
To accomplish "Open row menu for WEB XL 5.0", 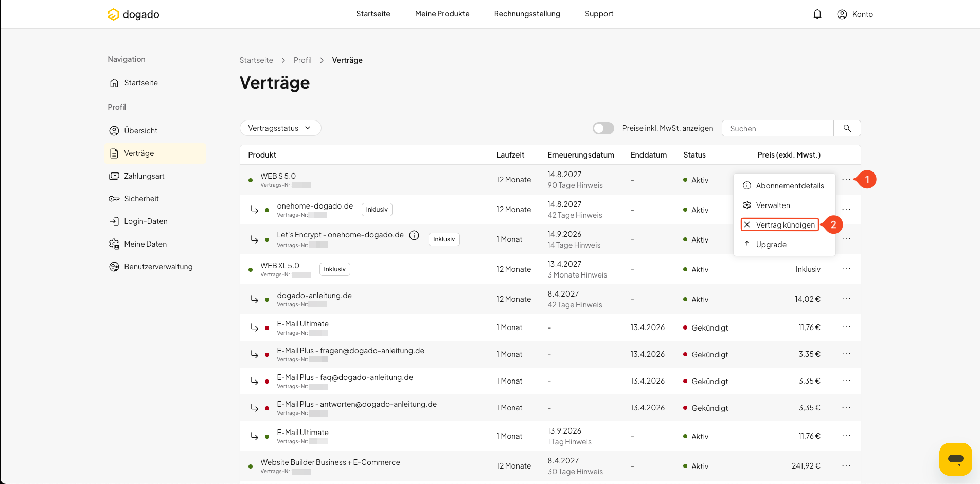I will coord(846,269).
